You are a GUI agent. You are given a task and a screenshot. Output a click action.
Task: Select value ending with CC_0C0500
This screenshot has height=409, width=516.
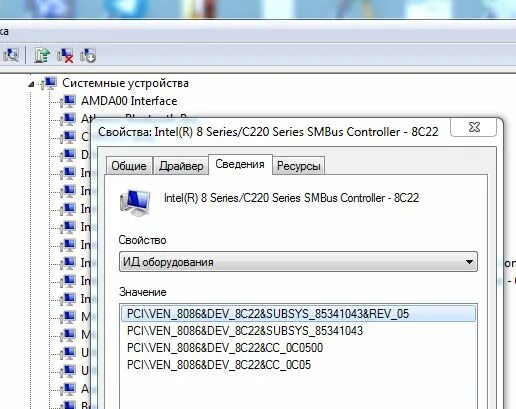coord(225,348)
